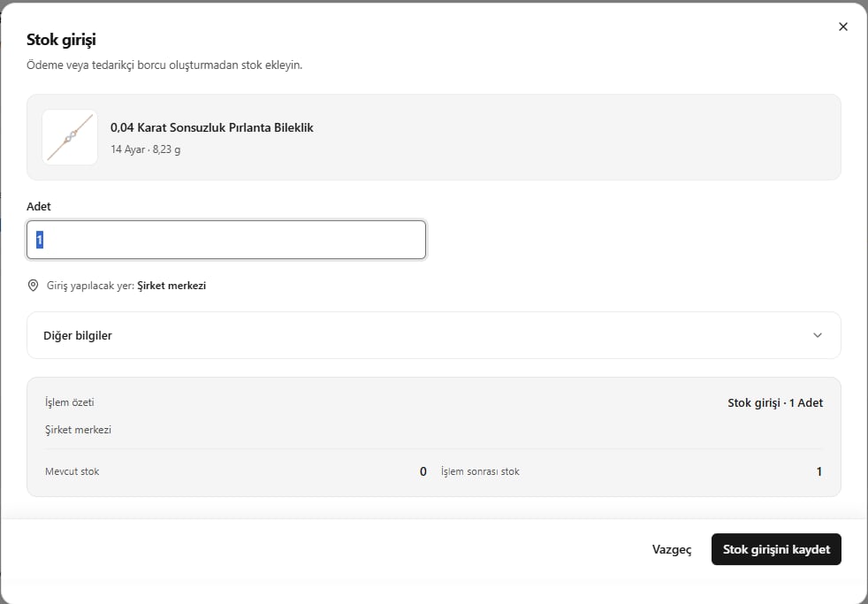
Task: Click the location pin icon
Action: [x=34, y=286]
